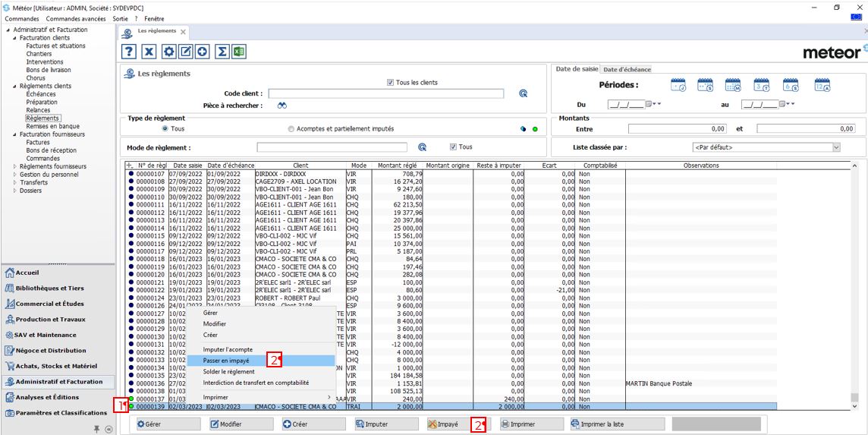The width and height of the screenshot is (868, 435).
Task: Open the Achats, Stocks et Matériel module
Action: 58,366
